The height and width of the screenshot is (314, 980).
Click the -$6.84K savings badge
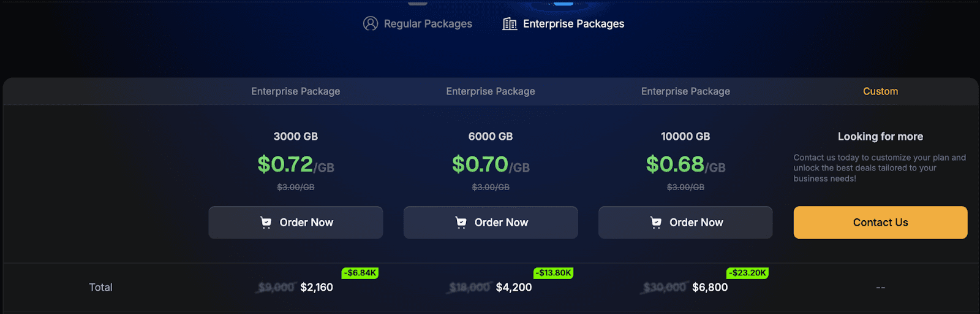(x=360, y=273)
